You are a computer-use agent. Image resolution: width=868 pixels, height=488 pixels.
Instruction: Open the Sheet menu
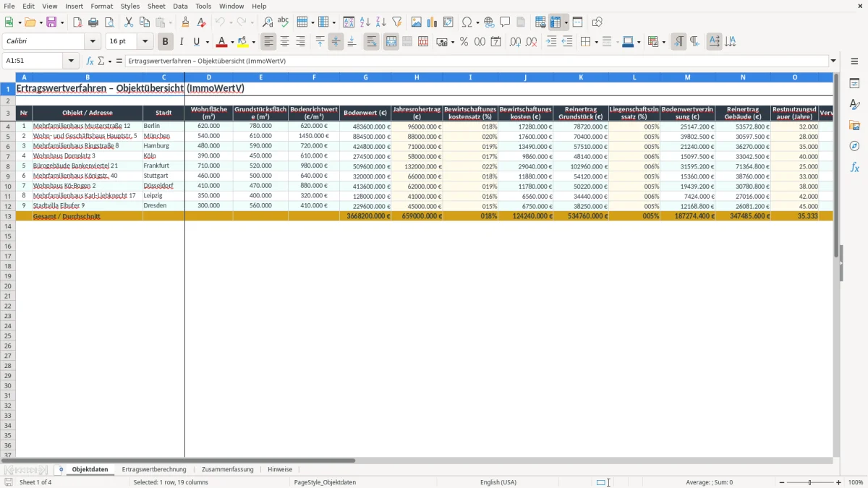pyautogui.click(x=156, y=6)
